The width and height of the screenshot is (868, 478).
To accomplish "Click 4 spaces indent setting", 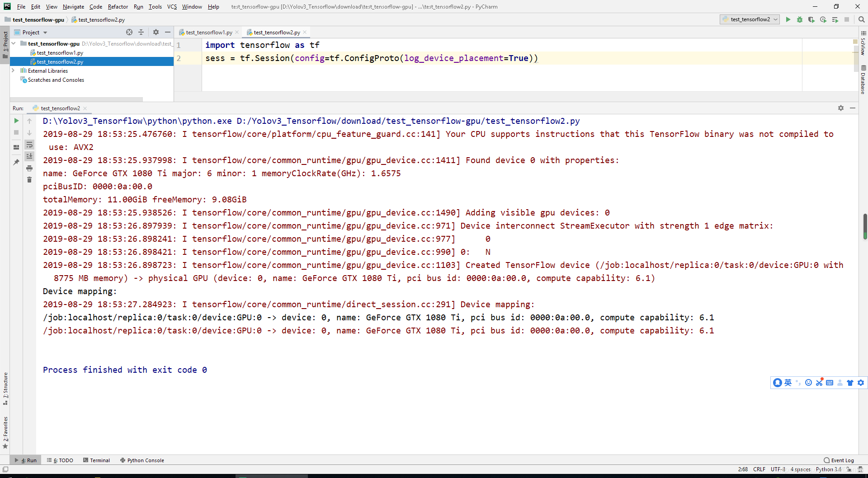I will click(x=800, y=469).
